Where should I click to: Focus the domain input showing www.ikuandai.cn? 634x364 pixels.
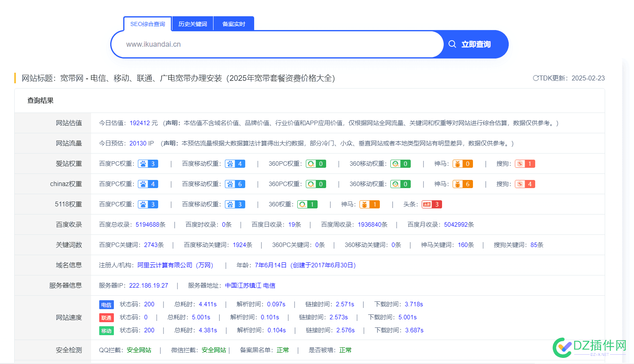click(277, 44)
